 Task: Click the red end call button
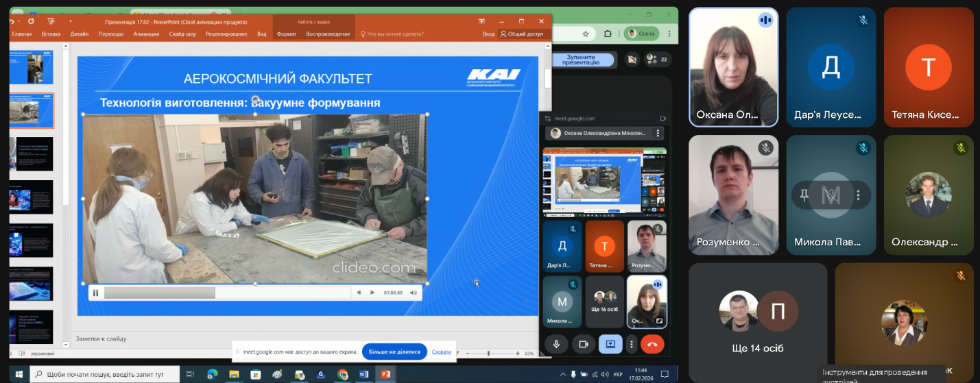click(652, 344)
